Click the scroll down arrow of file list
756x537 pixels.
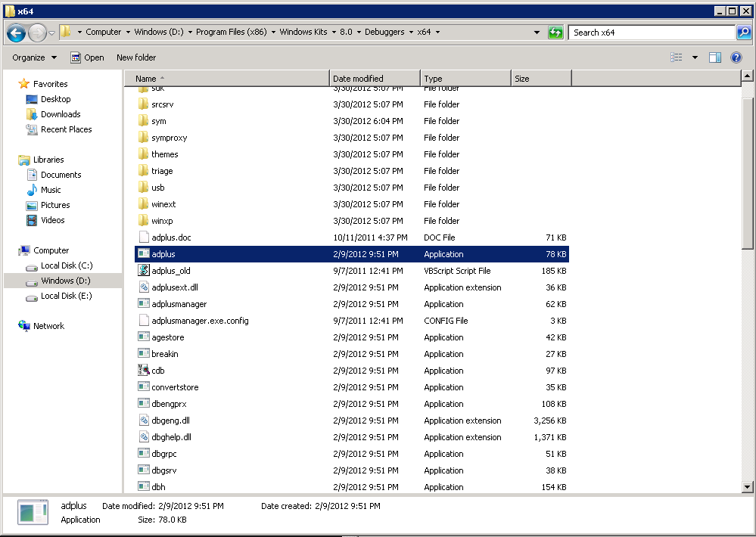click(747, 487)
